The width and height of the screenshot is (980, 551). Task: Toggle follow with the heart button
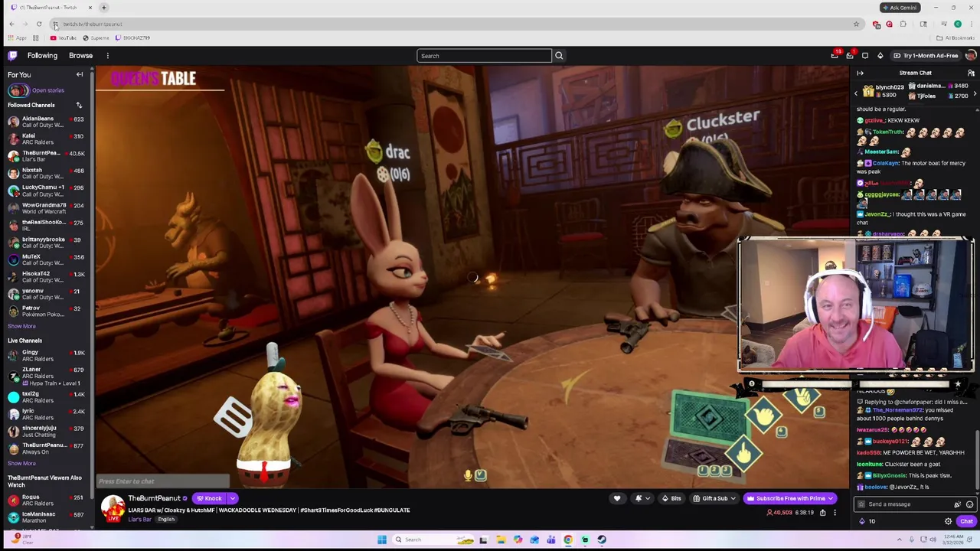click(617, 498)
